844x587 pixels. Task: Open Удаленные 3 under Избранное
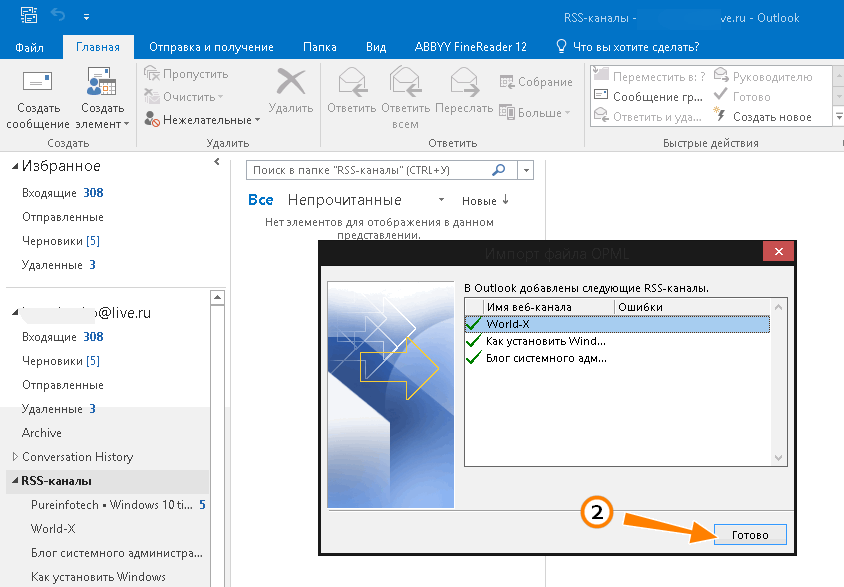(58, 265)
